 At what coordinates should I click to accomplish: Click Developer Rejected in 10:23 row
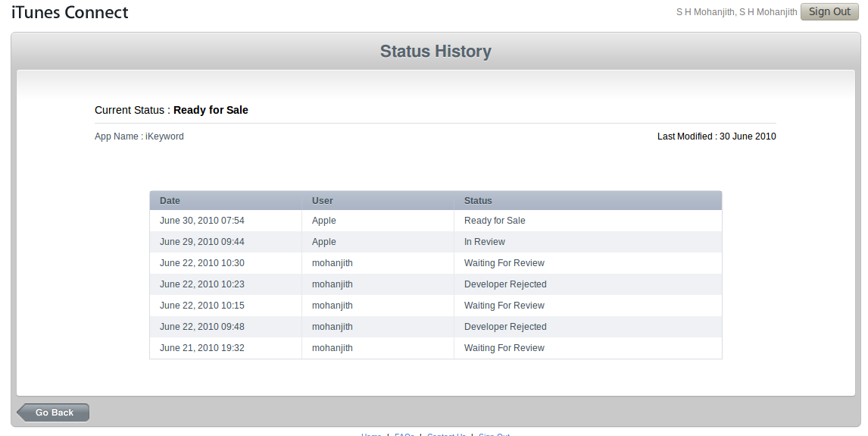click(505, 284)
